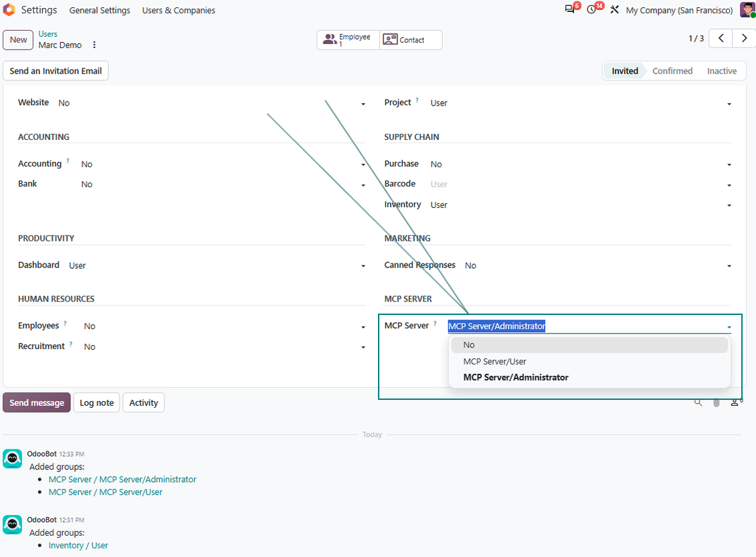
Task: Open the conversations icon with 6 badge
Action: coord(570,9)
